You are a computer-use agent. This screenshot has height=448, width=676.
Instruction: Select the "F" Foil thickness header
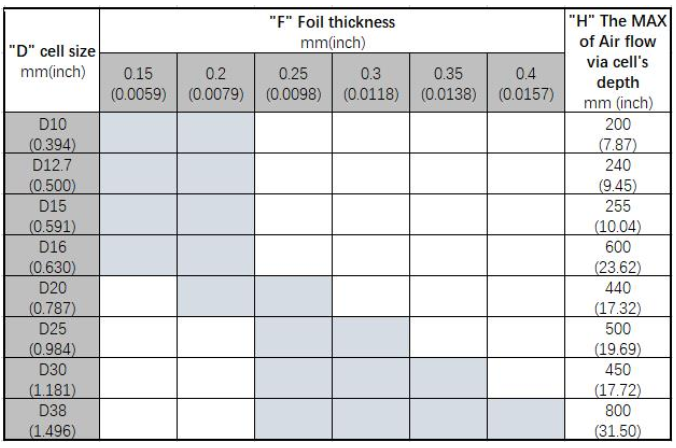(x=331, y=28)
